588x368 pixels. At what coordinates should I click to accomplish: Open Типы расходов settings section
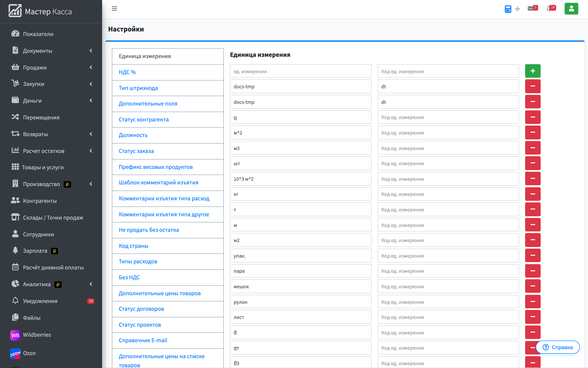[168, 262]
